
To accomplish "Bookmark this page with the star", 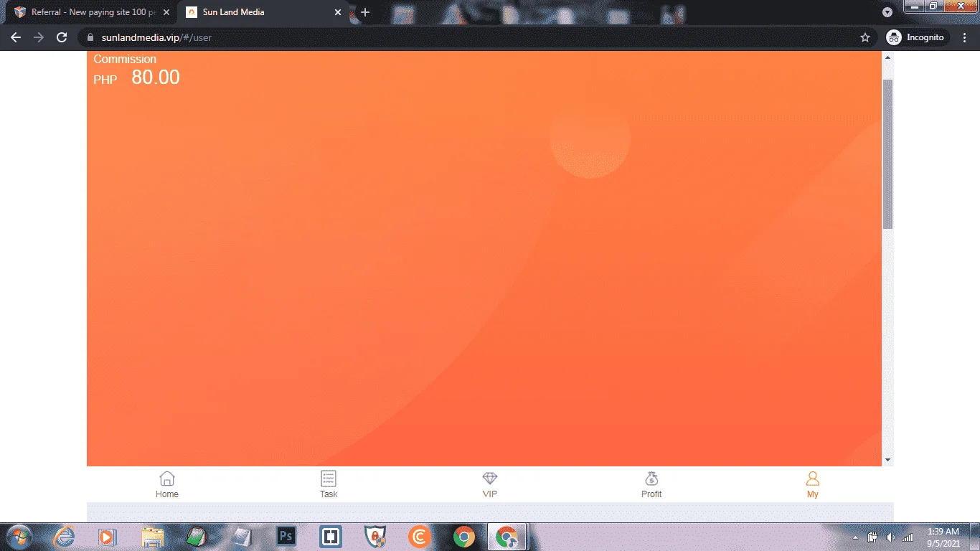I will pyautogui.click(x=865, y=37).
